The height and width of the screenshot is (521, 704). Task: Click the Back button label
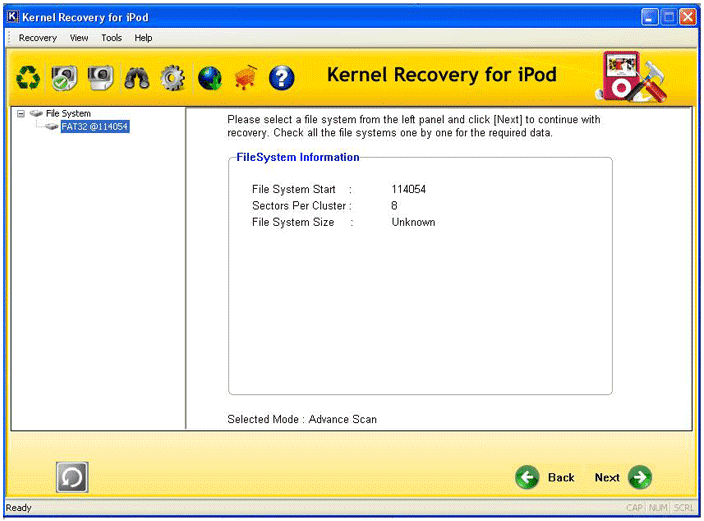[561, 477]
